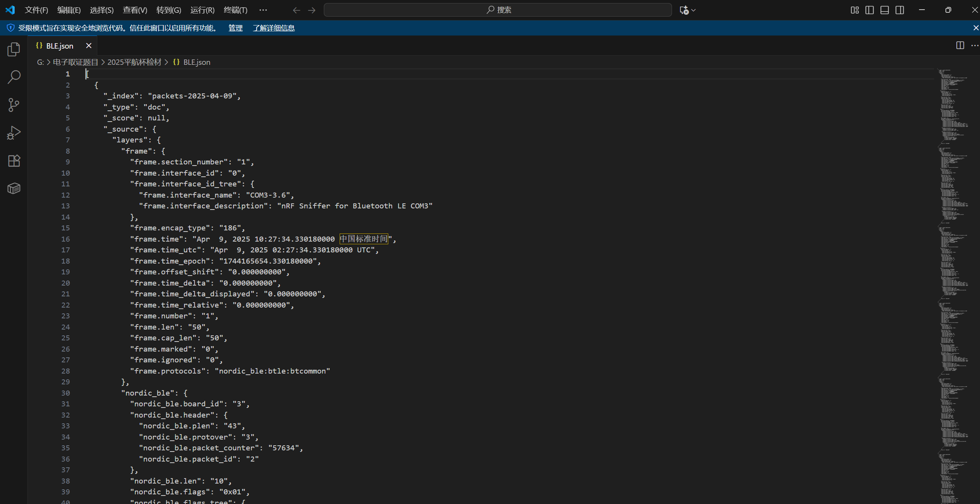
Task: Open the Run and Debug view
Action: point(14,133)
